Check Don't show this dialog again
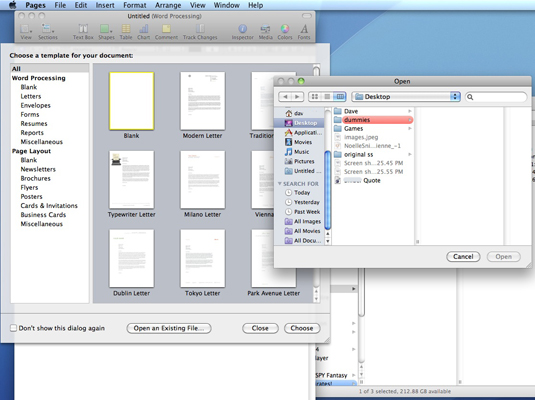 tap(13, 328)
